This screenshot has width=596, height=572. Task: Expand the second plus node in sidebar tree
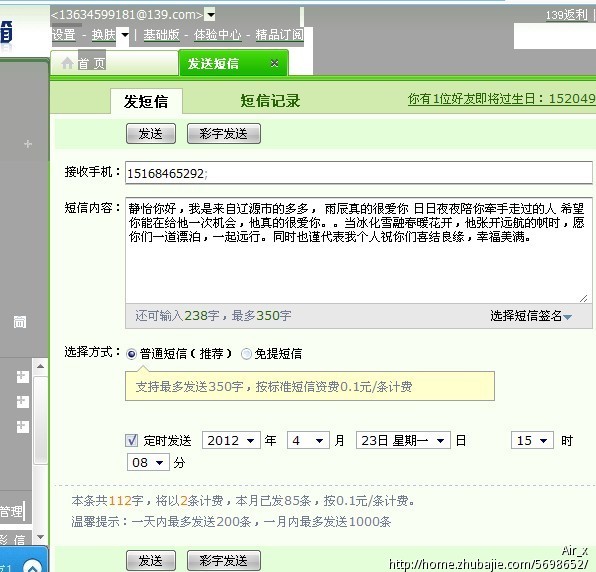click(x=23, y=402)
